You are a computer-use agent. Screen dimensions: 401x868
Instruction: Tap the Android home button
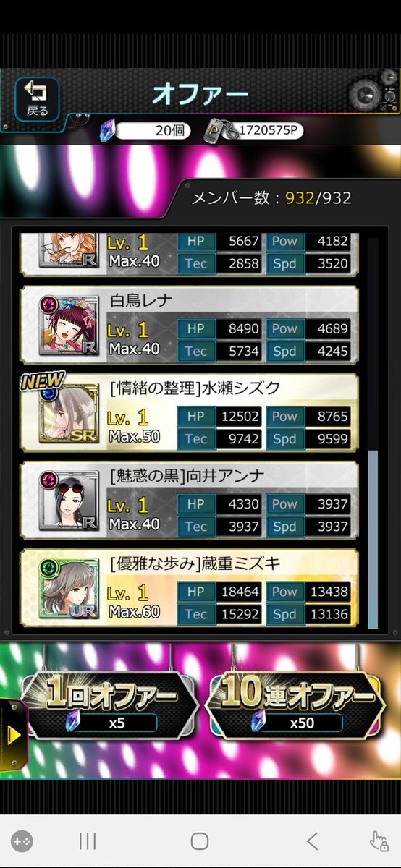(x=200, y=841)
